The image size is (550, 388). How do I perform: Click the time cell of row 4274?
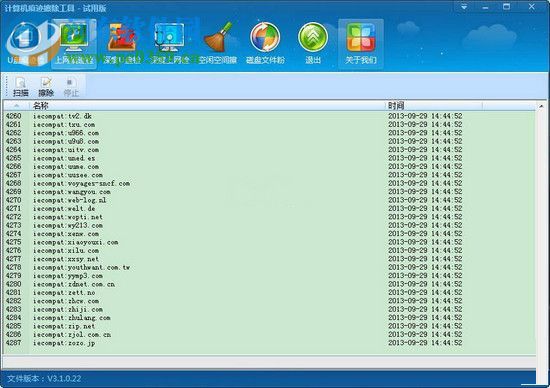(x=425, y=234)
